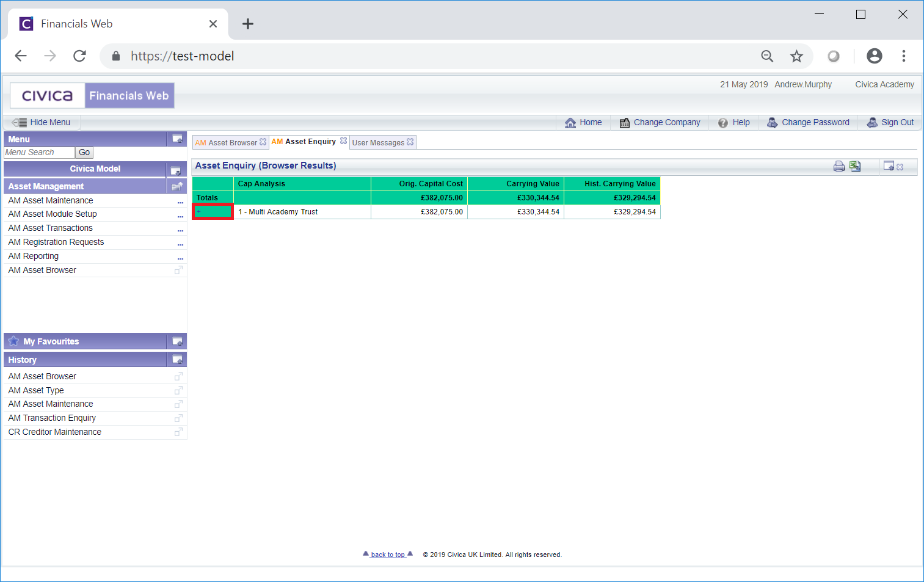Click the My Favourites star icon
924x582 pixels.
coord(13,341)
